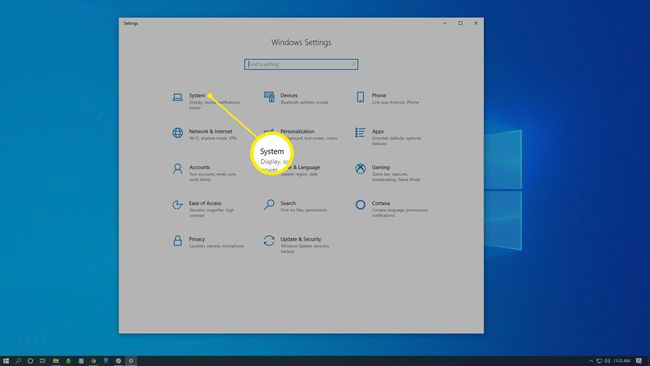Expand the system tray hidden icons chevron
Image resolution: width=650 pixels, height=366 pixels.
tap(591, 361)
